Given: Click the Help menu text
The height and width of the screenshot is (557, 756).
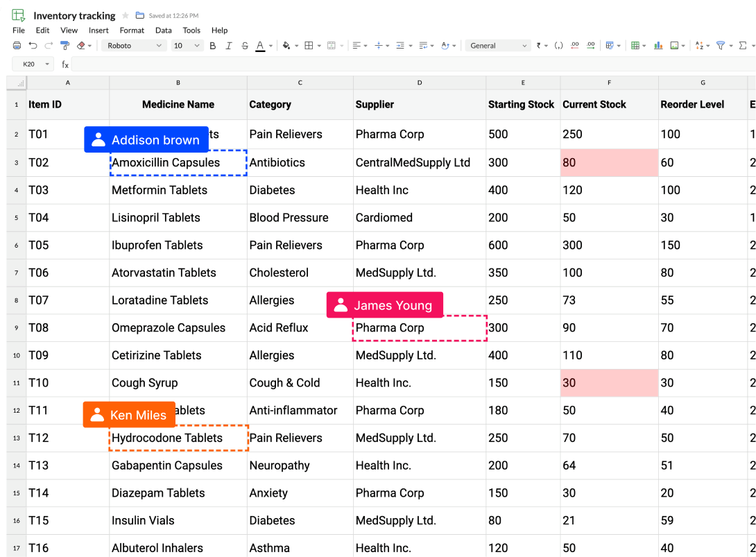Looking at the screenshot, I should [220, 31].
